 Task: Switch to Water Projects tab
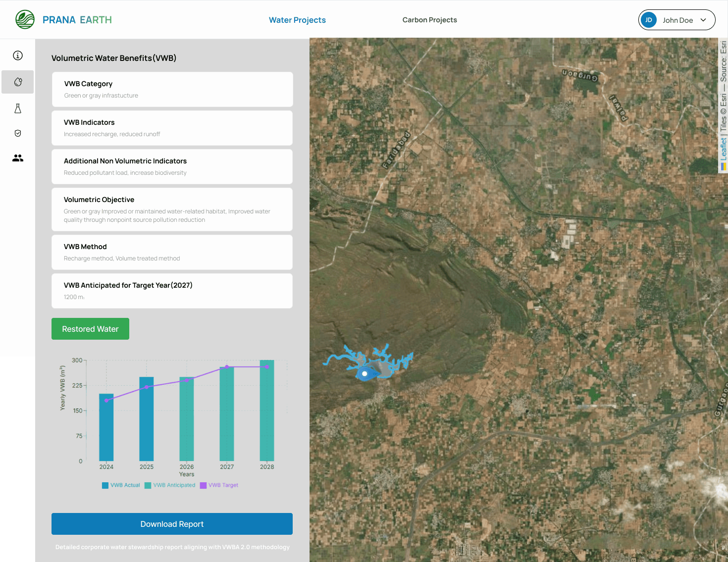[x=297, y=20]
